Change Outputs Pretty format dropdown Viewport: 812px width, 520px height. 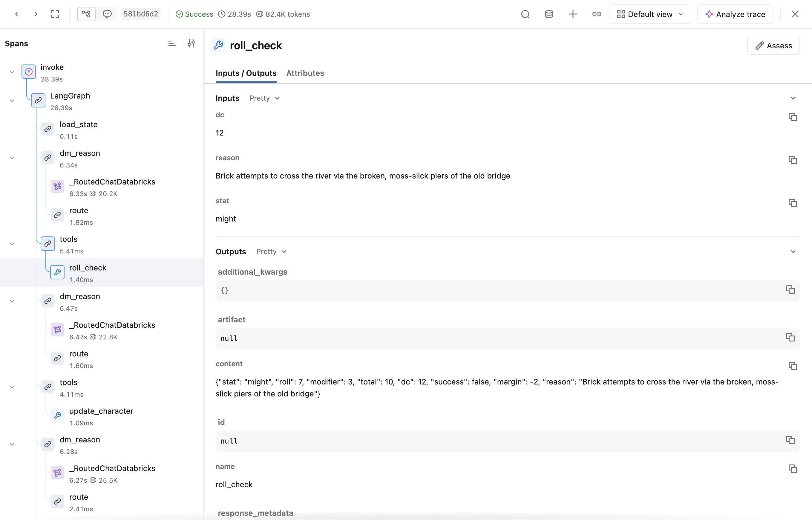coord(271,252)
